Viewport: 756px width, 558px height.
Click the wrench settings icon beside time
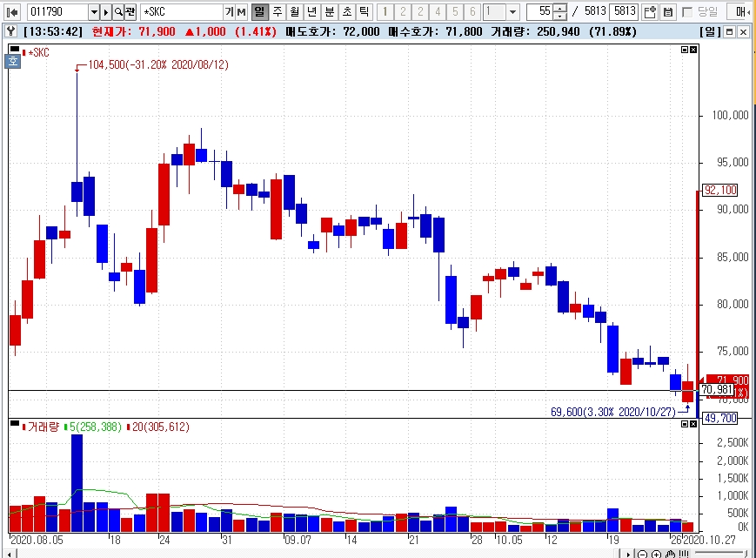pos(10,32)
